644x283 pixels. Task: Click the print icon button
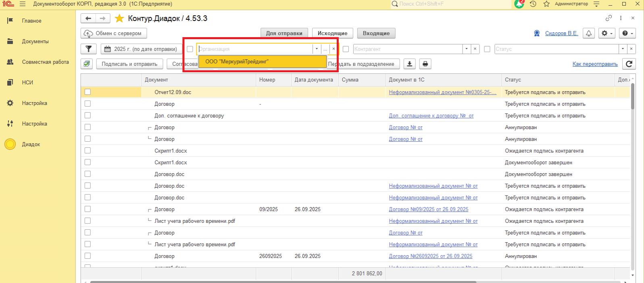(x=425, y=64)
